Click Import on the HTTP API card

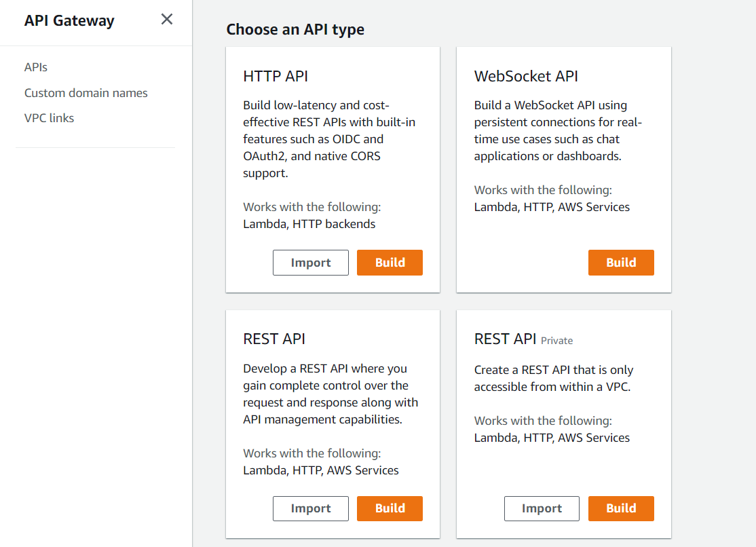coord(311,263)
